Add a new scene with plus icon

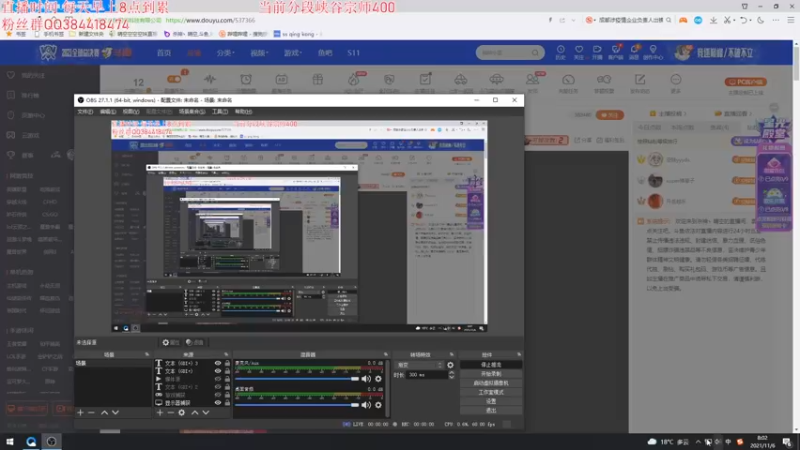click(x=80, y=412)
